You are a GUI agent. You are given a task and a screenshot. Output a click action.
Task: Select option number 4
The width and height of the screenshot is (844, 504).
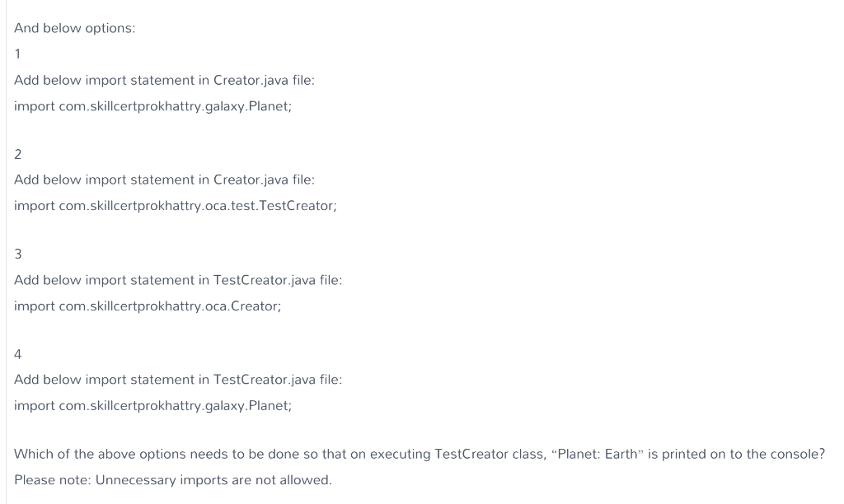point(18,354)
